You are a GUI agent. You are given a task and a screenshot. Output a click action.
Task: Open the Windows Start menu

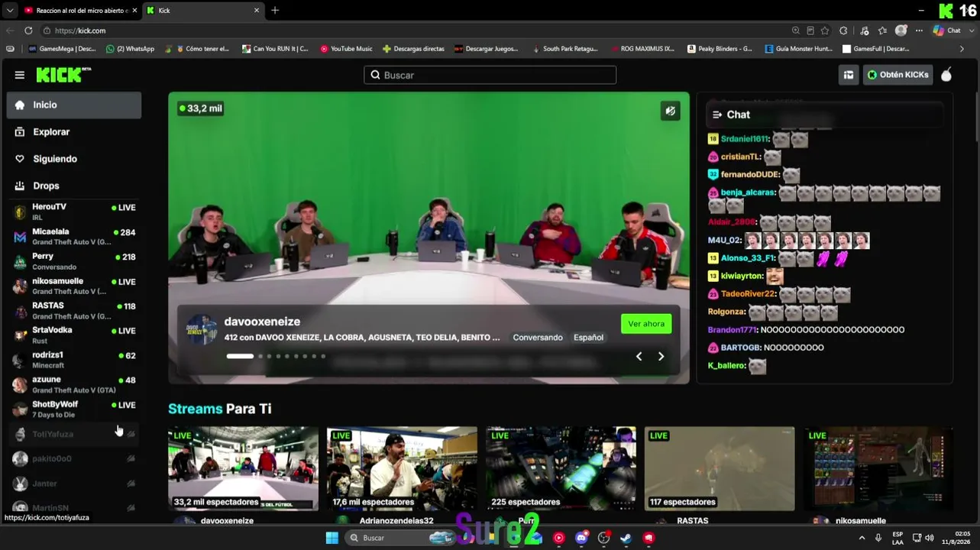(332, 538)
